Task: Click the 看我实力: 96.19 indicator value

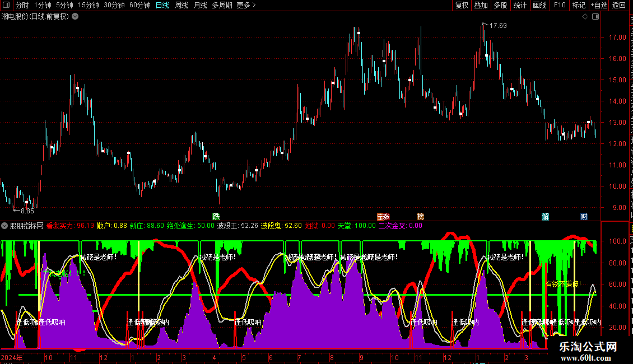Action: pyautogui.click(x=70, y=226)
